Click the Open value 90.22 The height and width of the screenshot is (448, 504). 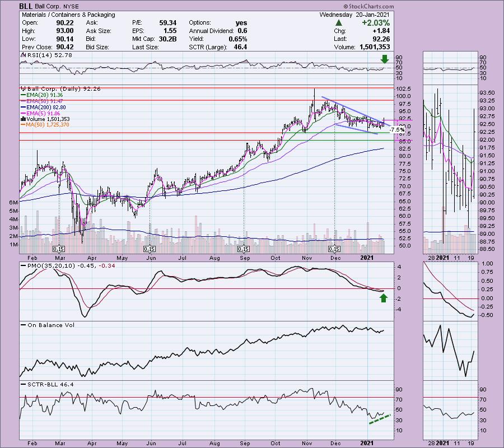pos(65,23)
